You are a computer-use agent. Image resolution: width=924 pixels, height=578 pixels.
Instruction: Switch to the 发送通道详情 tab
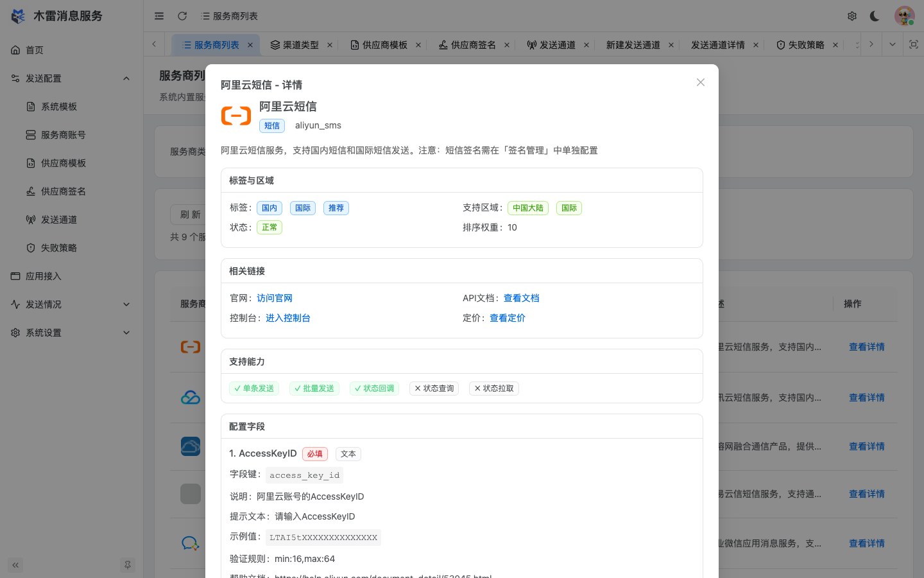tap(718, 45)
